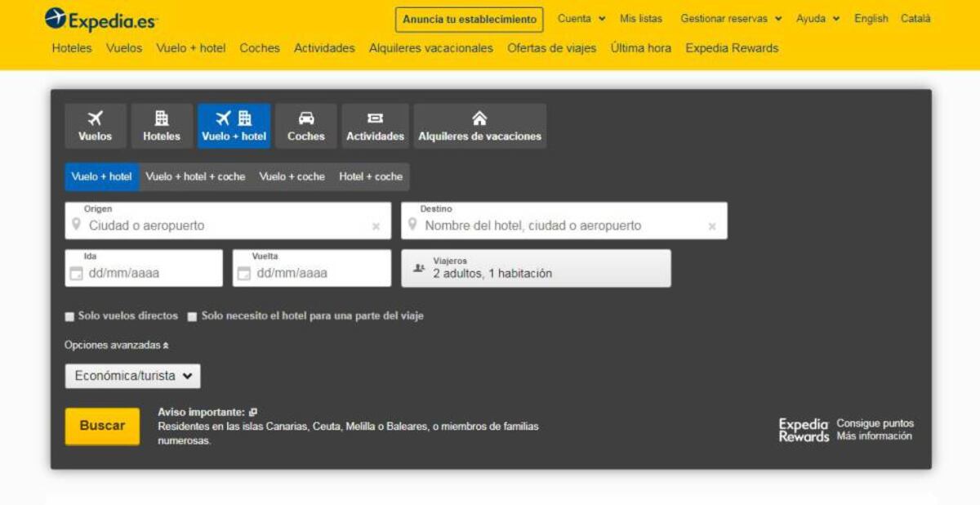The image size is (980, 505).
Task: Open the Ofertas de viajes menu item
Action: [x=550, y=48]
